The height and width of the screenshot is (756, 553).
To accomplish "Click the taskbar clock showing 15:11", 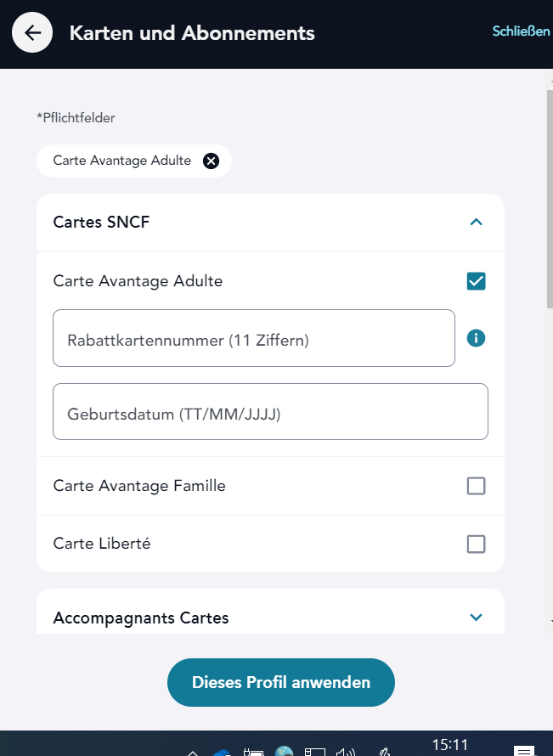I will [449, 745].
